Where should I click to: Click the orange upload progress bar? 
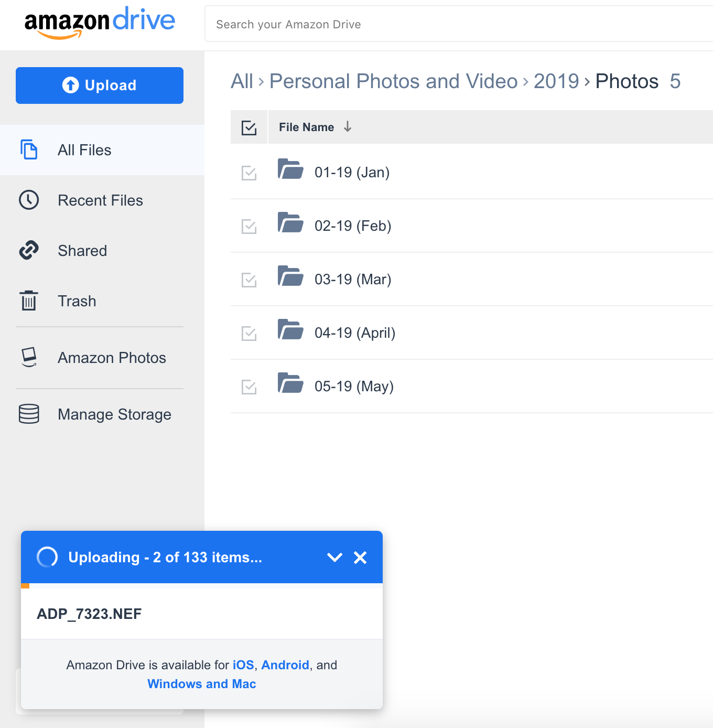(25, 586)
